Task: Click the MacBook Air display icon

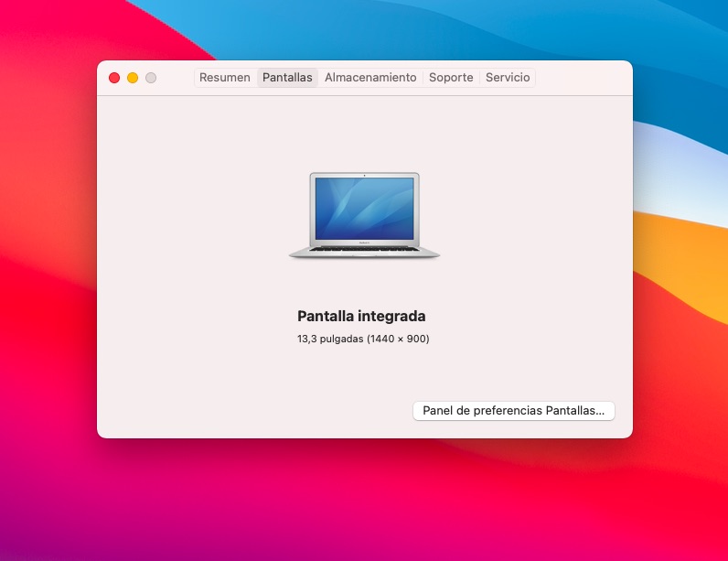Action: [x=364, y=216]
